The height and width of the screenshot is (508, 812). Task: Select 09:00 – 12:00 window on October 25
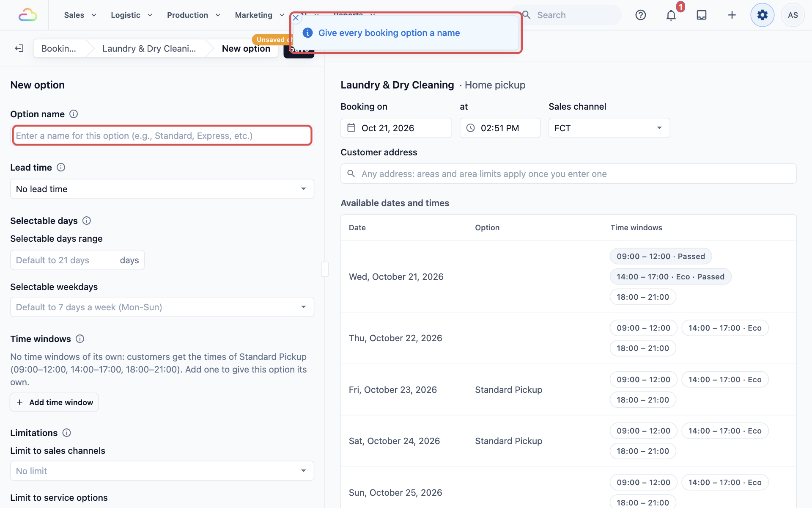point(643,482)
